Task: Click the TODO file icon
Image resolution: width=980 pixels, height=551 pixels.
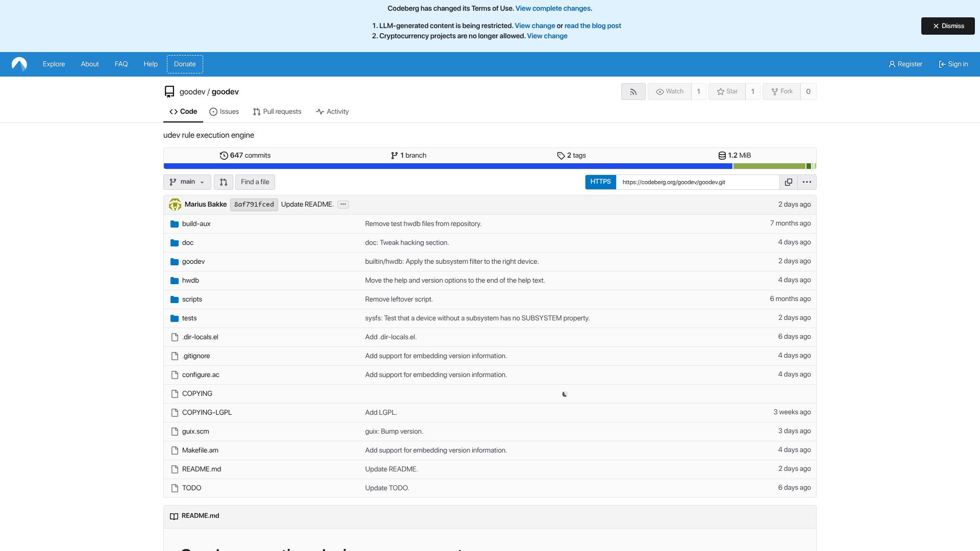Action: (175, 488)
